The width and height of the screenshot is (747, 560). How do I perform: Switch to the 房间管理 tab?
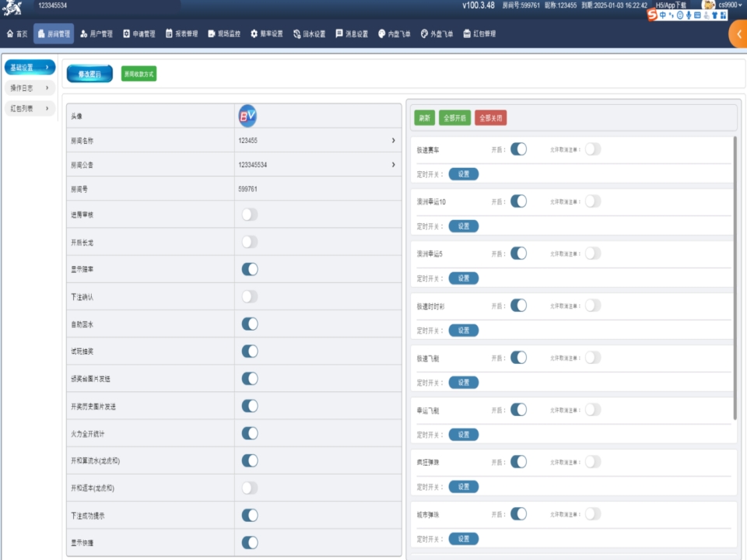54,33
